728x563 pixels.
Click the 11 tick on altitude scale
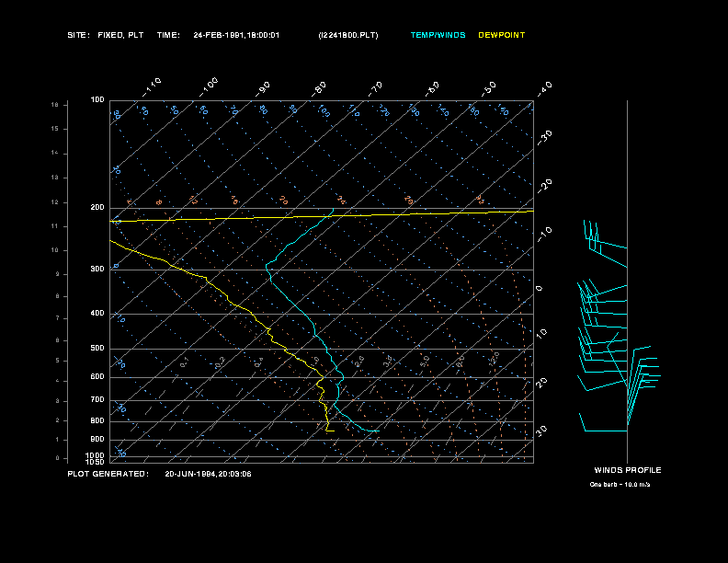[x=55, y=226]
